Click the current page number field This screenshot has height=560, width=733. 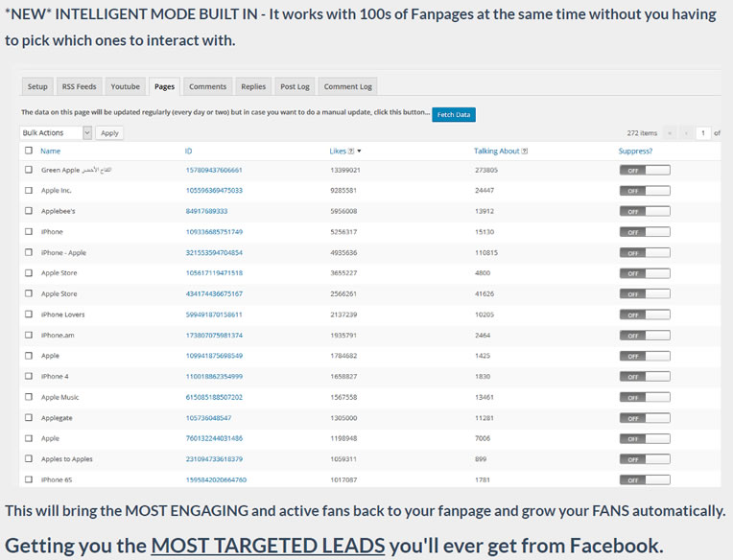pos(702,133)
